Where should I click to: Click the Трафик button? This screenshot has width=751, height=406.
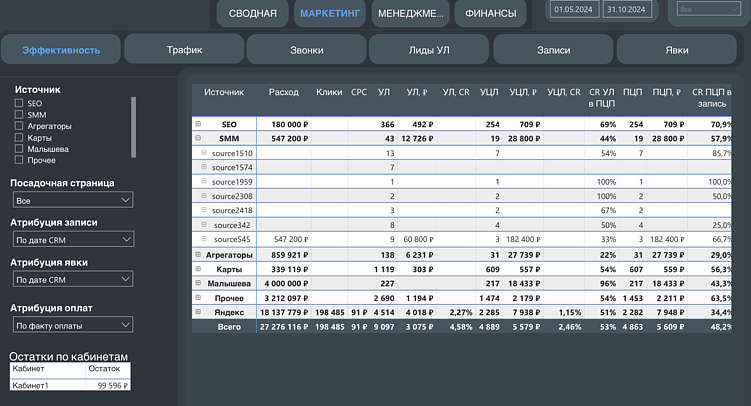pos(184,49)
